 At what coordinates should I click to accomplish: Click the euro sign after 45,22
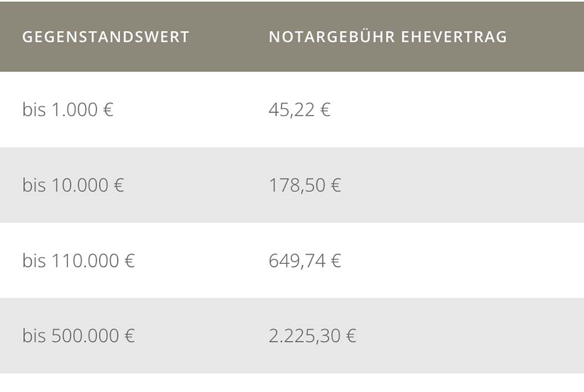pyautogui.click(x=325, y=110)
